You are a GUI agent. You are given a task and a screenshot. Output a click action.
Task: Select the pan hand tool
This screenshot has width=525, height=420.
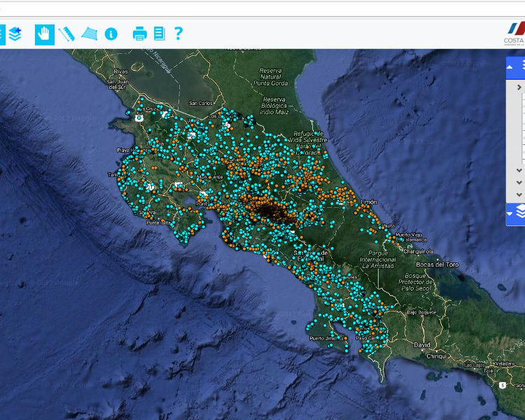click(x=45, y=34)
